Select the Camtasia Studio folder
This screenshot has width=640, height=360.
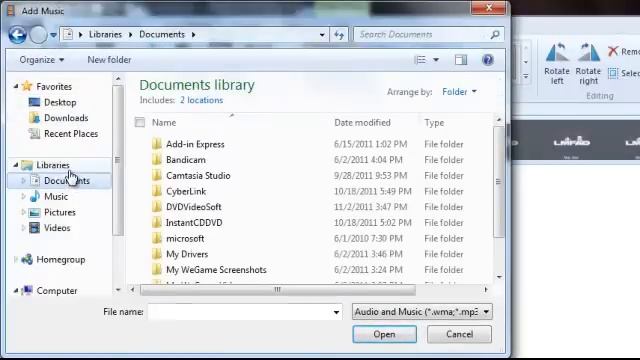point(198,176)
